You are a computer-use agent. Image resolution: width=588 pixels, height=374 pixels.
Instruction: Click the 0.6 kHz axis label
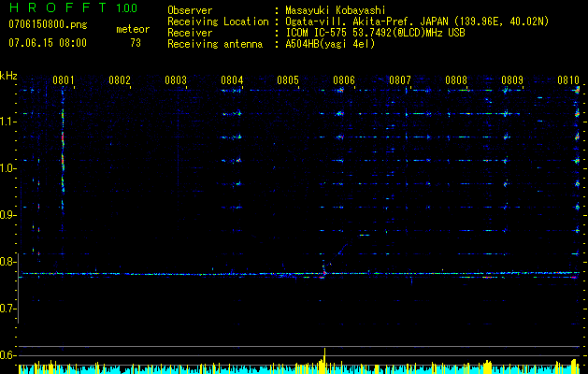pos(8,355)
